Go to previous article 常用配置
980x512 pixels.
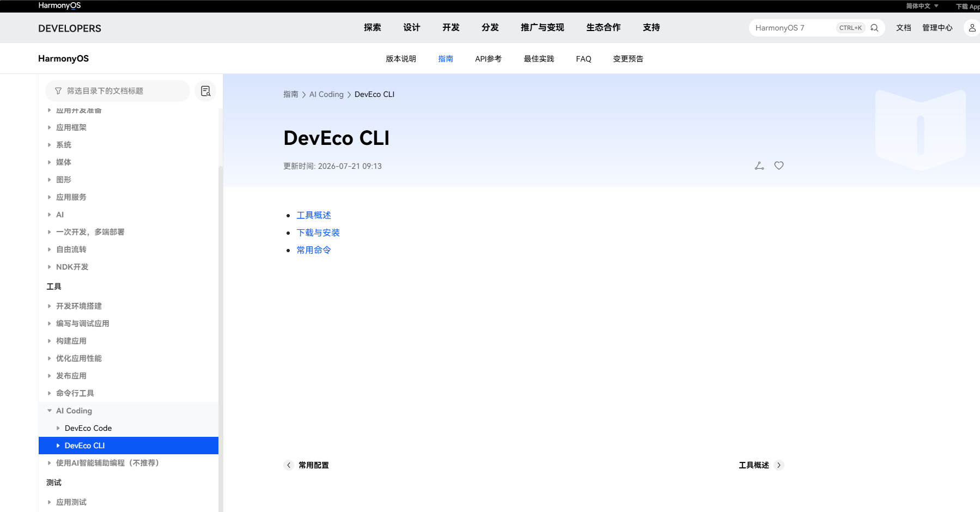[x=314, y=465]
